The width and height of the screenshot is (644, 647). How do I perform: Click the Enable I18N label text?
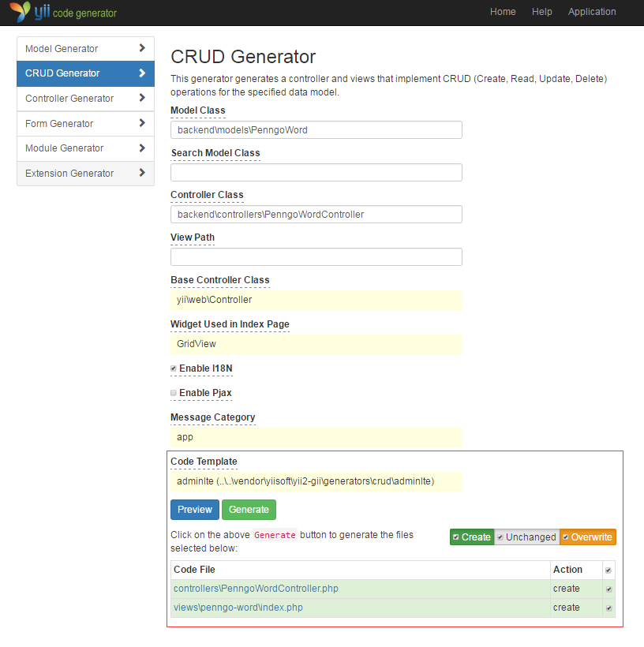206,368
